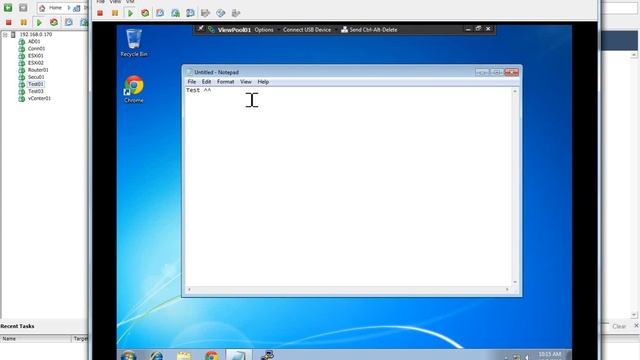
Task: Open the Windows Start button in guest taskbar
Action: (x=128, y=356)
